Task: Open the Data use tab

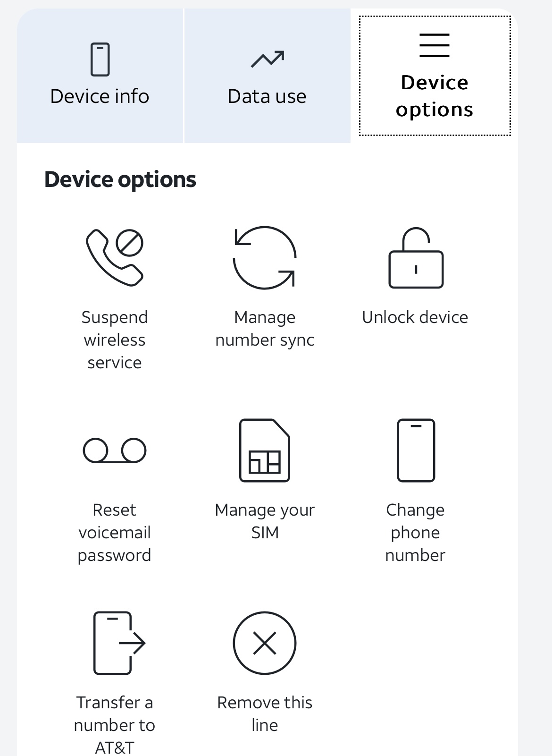Action: tap(267, 76)
